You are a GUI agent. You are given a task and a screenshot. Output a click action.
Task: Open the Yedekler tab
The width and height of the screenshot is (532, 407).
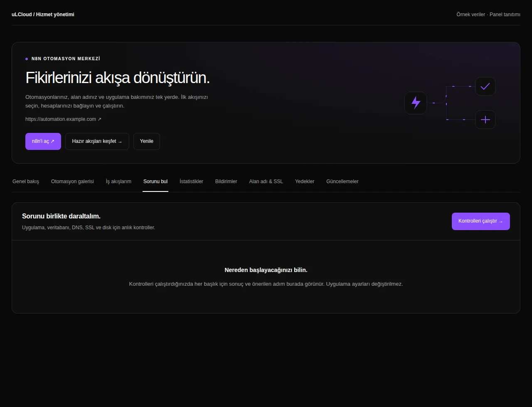305,181
